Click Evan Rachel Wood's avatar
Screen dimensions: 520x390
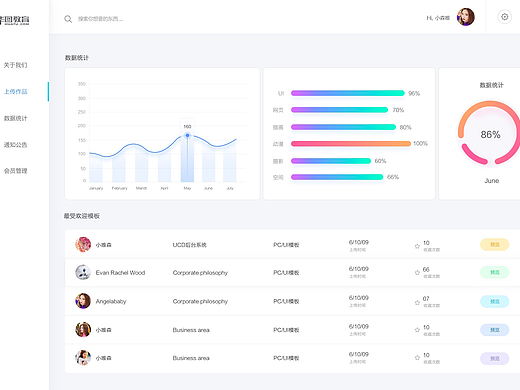[x=83, y=272]
